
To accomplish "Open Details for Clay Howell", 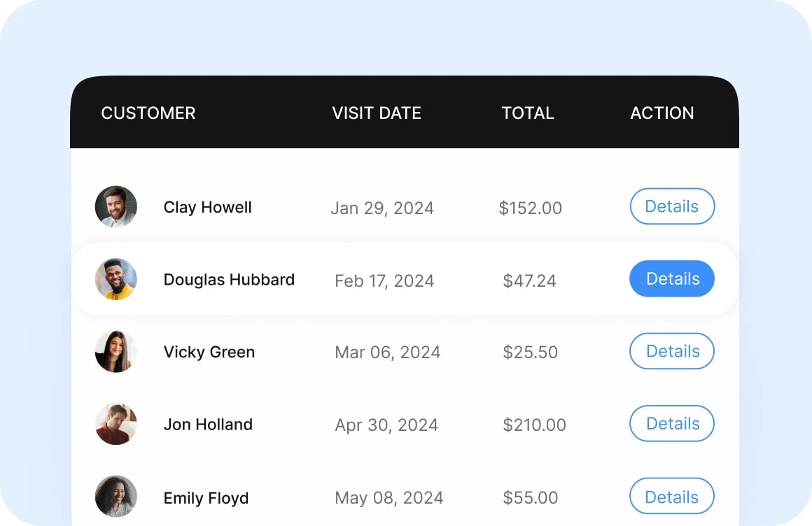I will click(672, 207).
